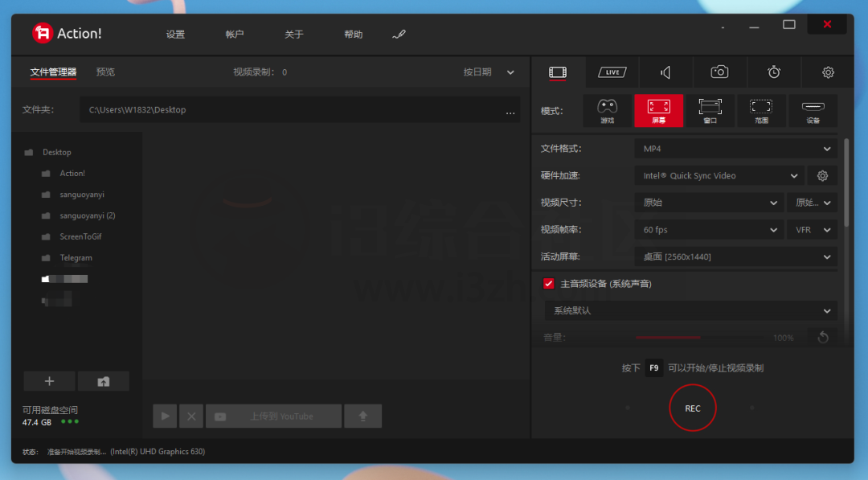Viewport: 868px width, 480px height.
Task: Open the second 原始... size dropdown
Action: pyautogui.click(x=812, y=203)
